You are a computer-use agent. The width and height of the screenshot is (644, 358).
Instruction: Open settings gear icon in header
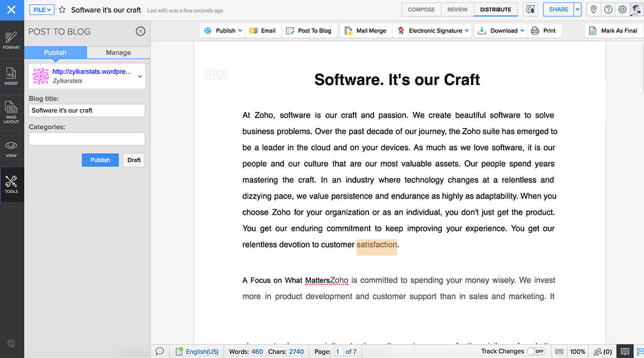click(622, 10)
